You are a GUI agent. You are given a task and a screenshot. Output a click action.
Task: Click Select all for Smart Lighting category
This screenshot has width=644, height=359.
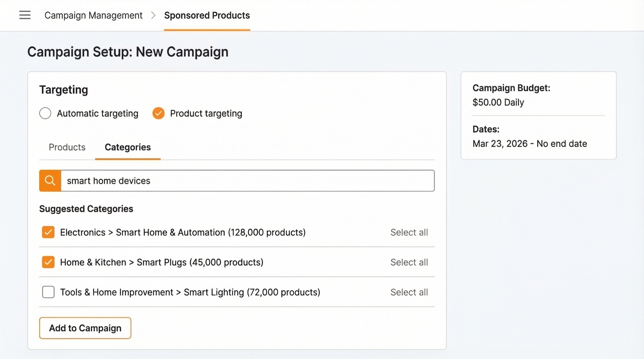pyautogui.click(x=409, y=292)
